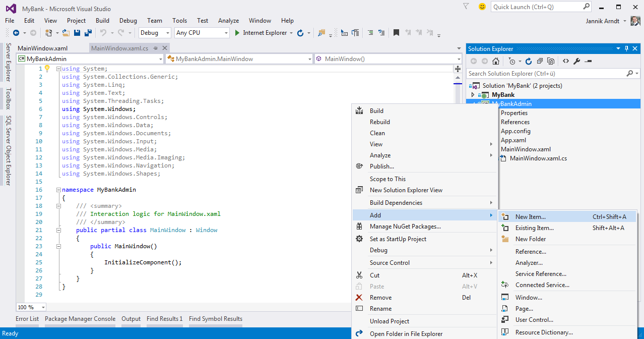Click the Undo toolbar icon
This screenshot has width=644, height=339.
(103, 33)
